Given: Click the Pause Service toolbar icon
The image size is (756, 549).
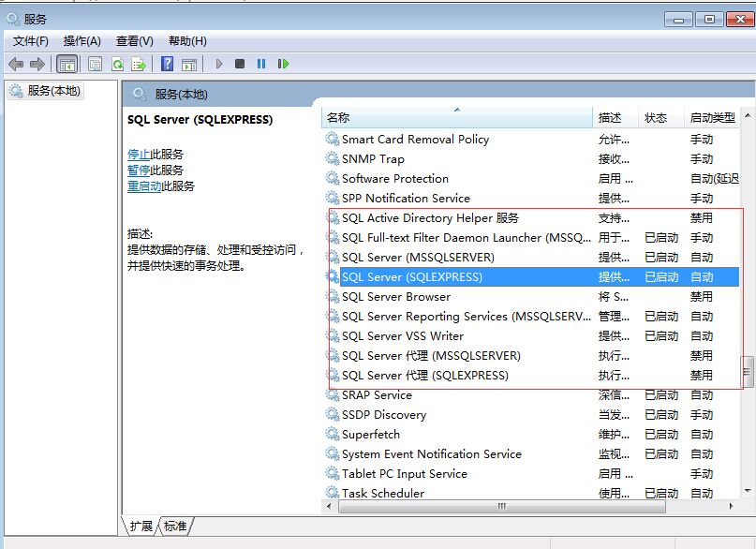Looking at the screenshot, I should 261,64.
